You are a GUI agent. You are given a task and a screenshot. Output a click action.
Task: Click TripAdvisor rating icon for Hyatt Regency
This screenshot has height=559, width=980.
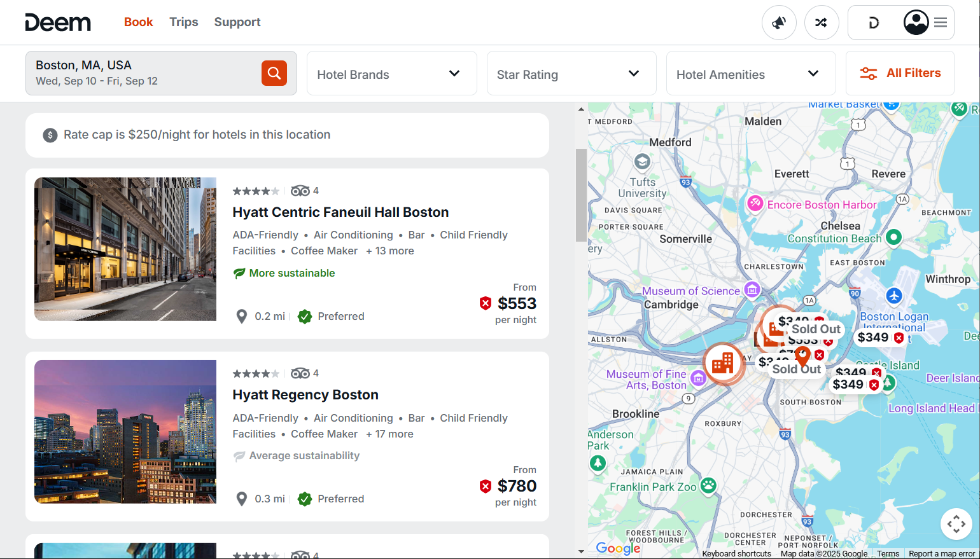click(x=300, y=373)
